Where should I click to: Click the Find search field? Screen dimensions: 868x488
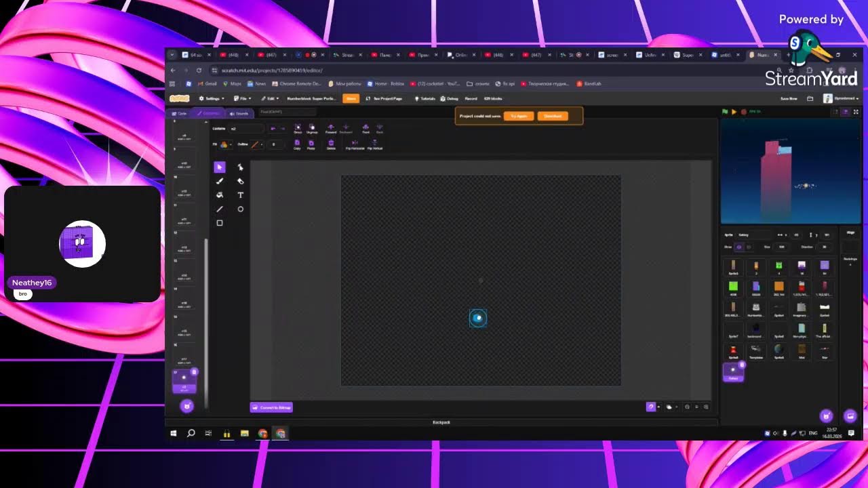point(287,112)
